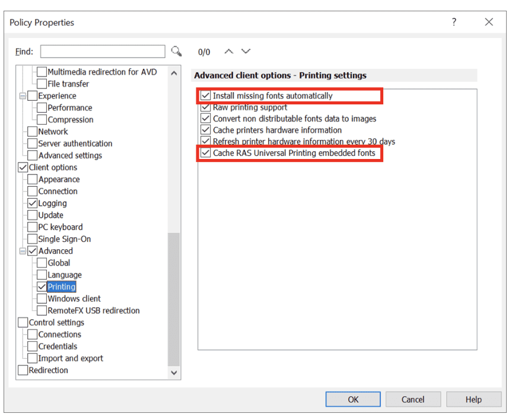515x420 pixels.
Task: Focus the Find text field
Action: pos(103,52)
